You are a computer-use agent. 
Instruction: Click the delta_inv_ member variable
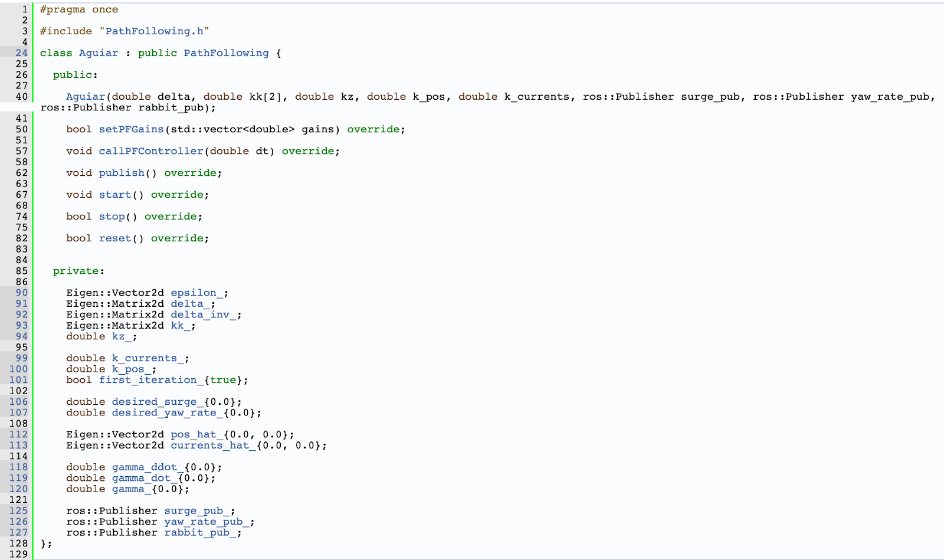tap(204, 315)
